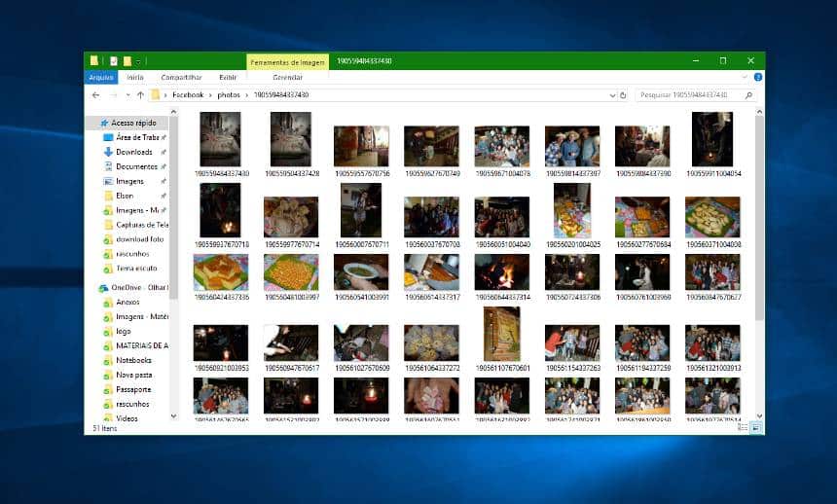Go up one folder level arrow
Image resolution: width=837 pixels, height=504 pixels.
click(x=140, y=95)
